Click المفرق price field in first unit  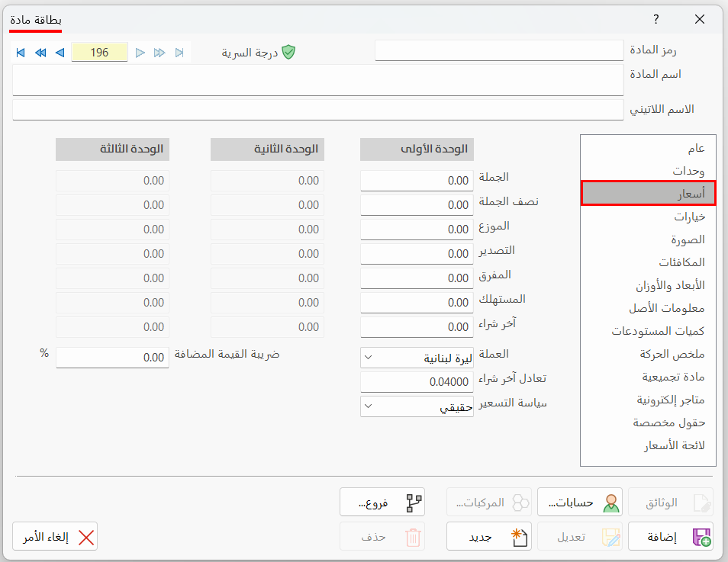417,278
